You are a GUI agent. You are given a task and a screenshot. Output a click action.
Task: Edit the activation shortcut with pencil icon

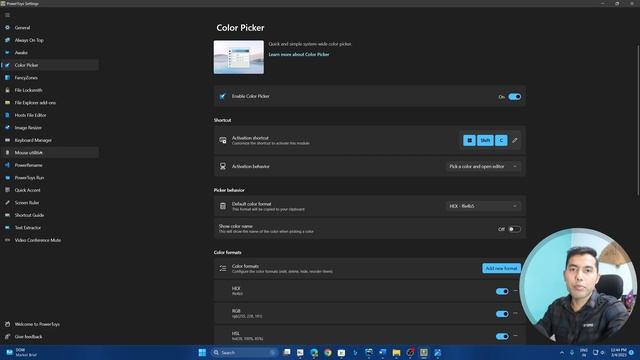pyautogui.click(x=515, y=140)
